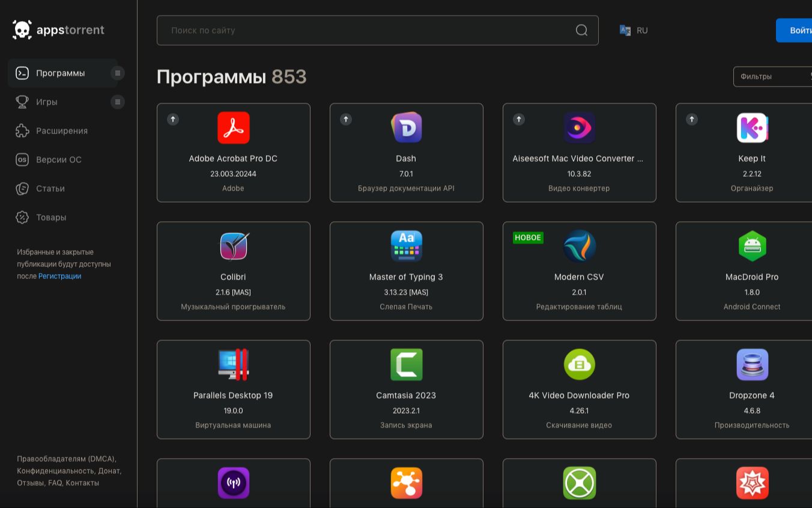Click Редактирование таблиц text
Screen dimensions: 812x508
(x=579, y=307)
